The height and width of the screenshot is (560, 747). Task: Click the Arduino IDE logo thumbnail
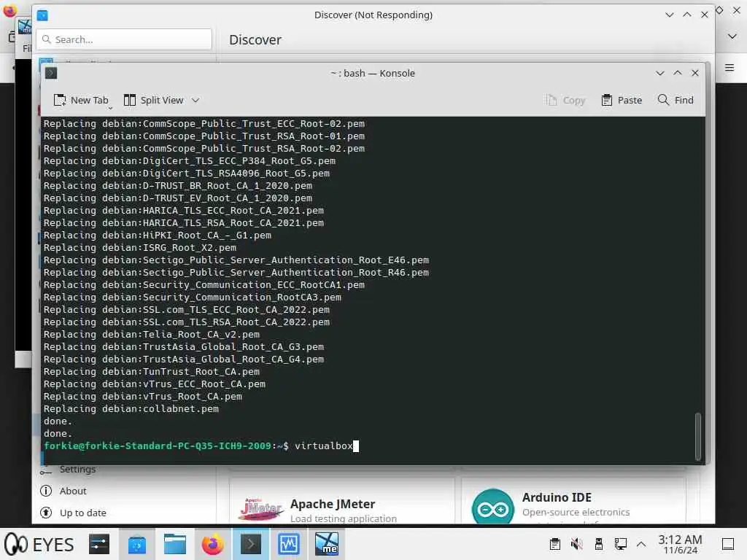coord(492,507)
